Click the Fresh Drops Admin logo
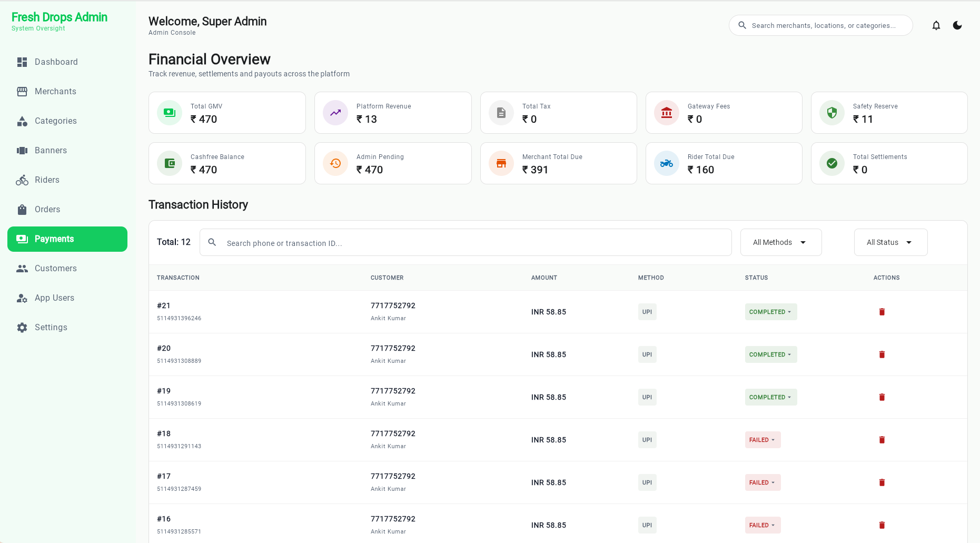The width and height of the screenshot is (980, 543). pos(60,17)
